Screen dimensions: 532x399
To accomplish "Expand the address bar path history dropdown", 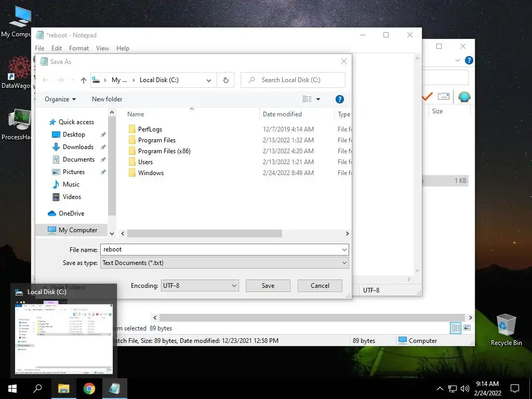I will pos(209,80).
